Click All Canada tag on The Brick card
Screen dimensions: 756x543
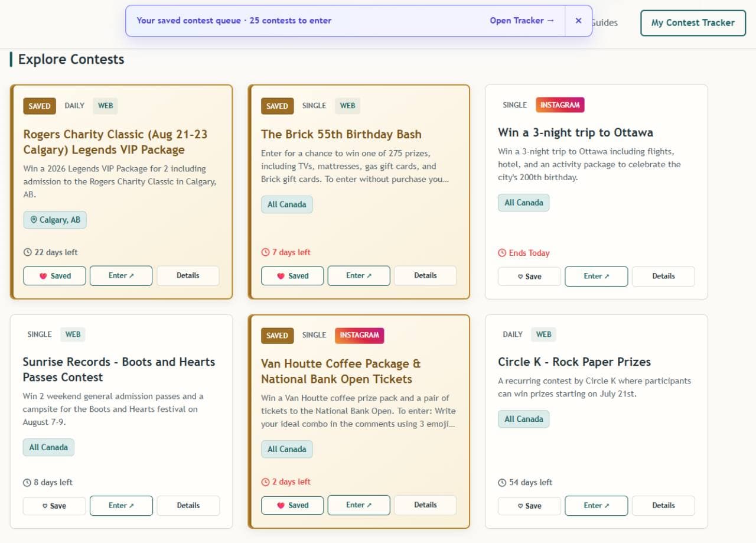[286, 205]
